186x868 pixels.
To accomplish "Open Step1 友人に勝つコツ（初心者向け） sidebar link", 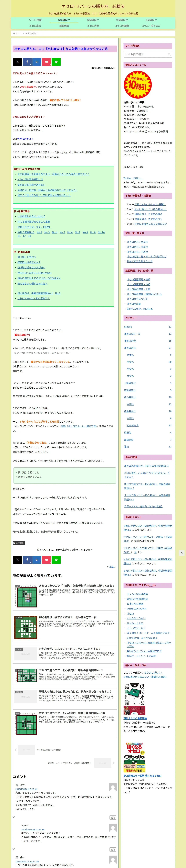I will (x=150, y=209).
